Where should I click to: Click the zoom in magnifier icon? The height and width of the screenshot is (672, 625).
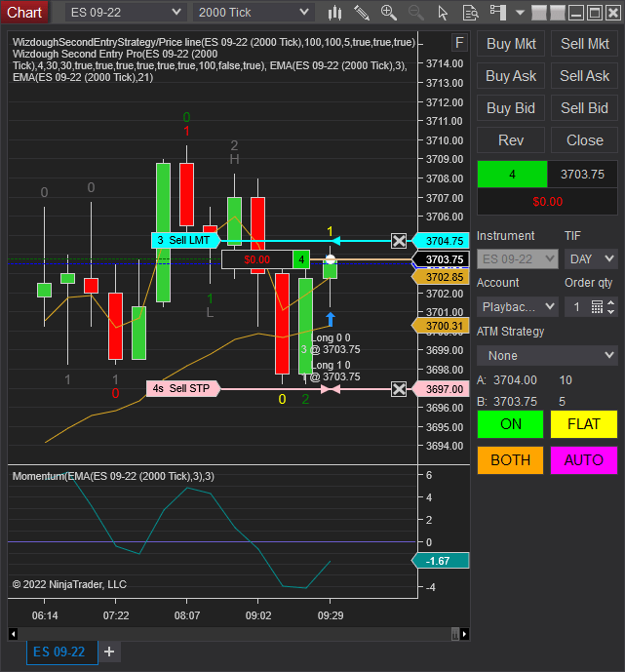coord(388,13)
